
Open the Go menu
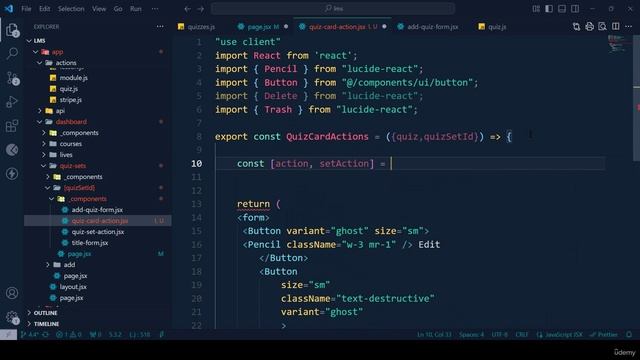(118, 9)
